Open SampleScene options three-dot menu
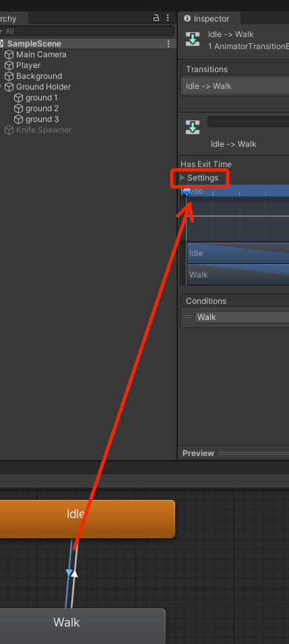Viewport: 289px width, 644px height. [x=168, y=44]
